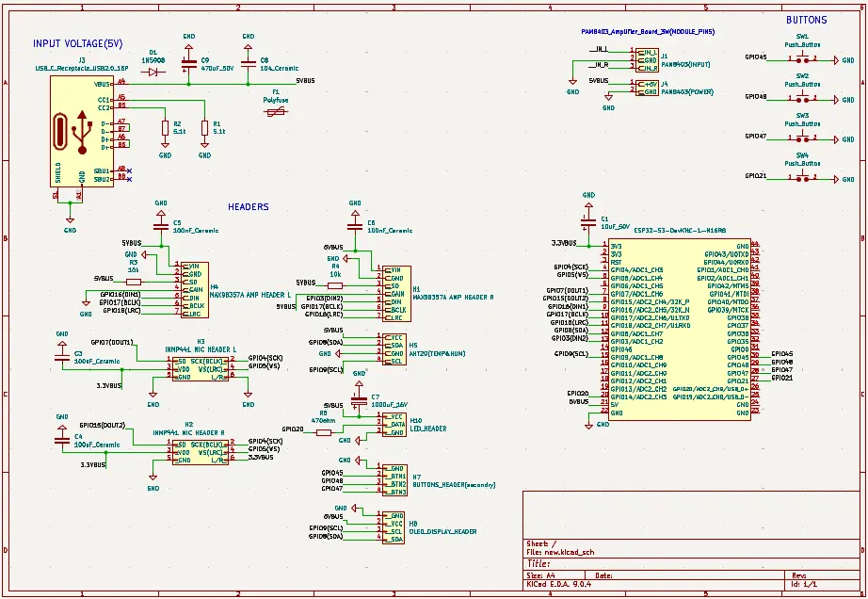Select header H10 LED_HEADER
The width and height of the screenshot is (868, 599).
click(394, 425)
